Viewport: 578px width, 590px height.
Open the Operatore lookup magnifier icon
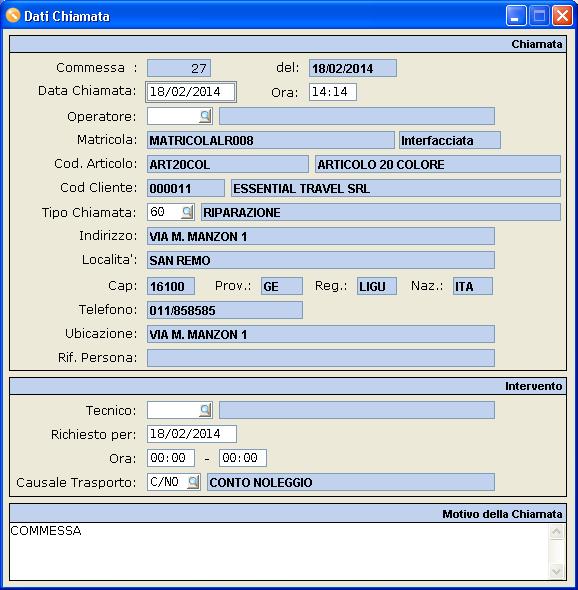click(205, 116)
